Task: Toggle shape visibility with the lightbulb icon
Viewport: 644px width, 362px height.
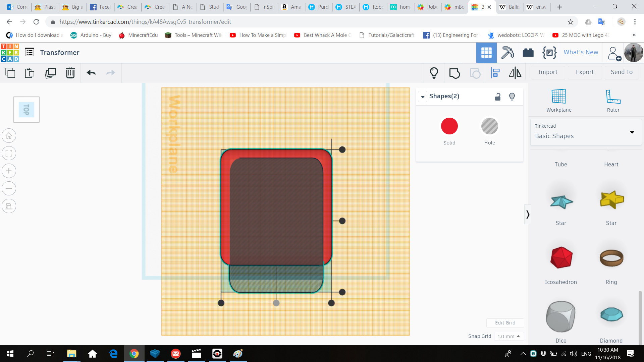Action: (512, 97)
